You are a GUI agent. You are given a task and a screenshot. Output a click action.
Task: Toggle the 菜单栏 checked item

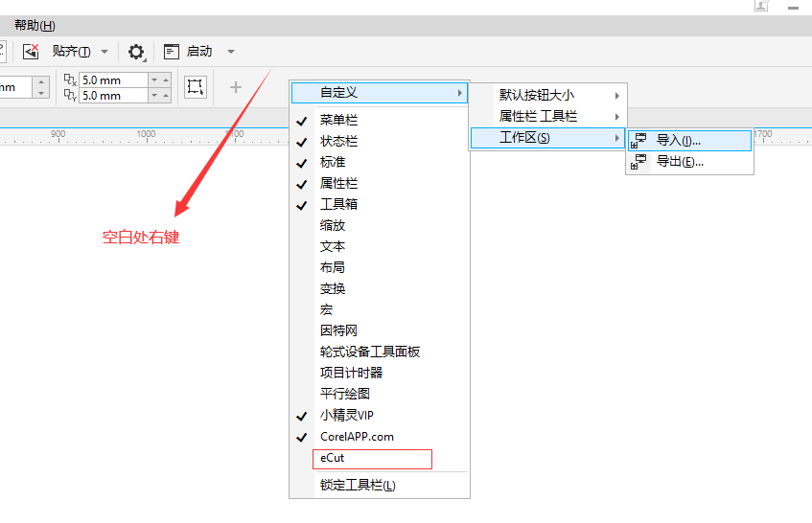click(x=380, y=120)
